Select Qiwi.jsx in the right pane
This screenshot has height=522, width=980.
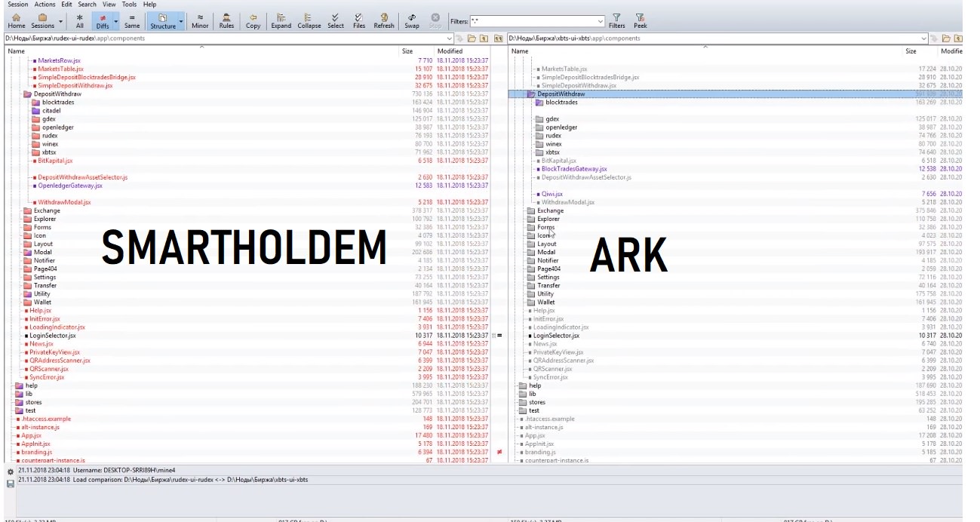click(552, 194)
